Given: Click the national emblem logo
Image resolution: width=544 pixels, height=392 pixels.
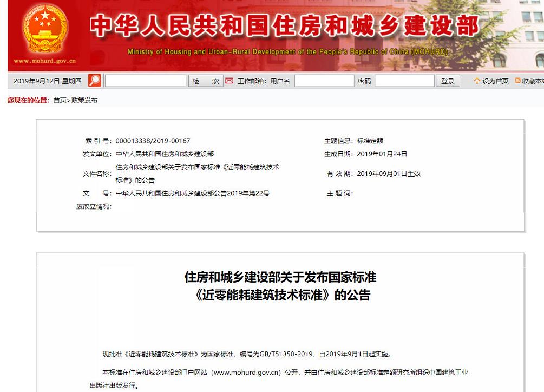Looking at the screenshot, I should point(44,30).
